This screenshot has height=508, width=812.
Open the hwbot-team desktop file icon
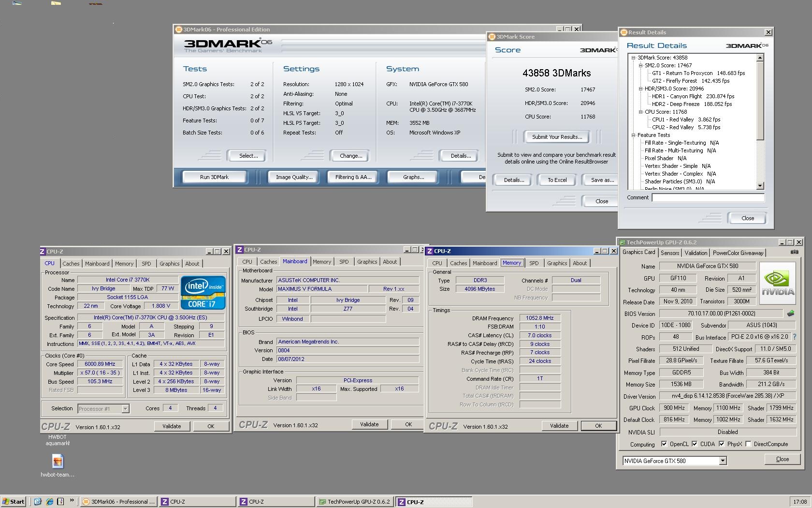[x=58, y=462]
